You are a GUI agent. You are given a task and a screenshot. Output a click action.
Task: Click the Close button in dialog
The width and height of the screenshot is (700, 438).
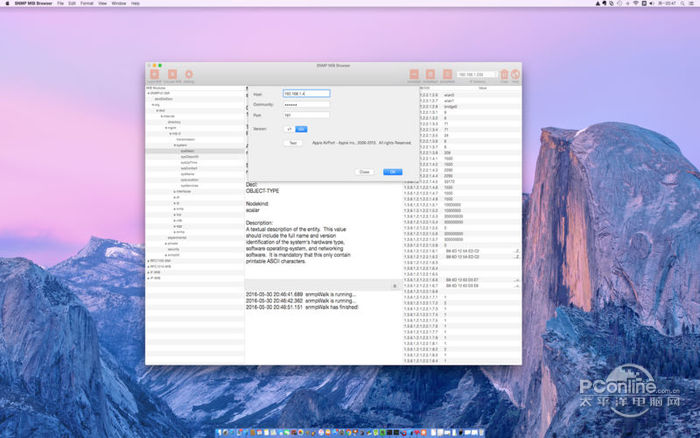click(365, 171)
